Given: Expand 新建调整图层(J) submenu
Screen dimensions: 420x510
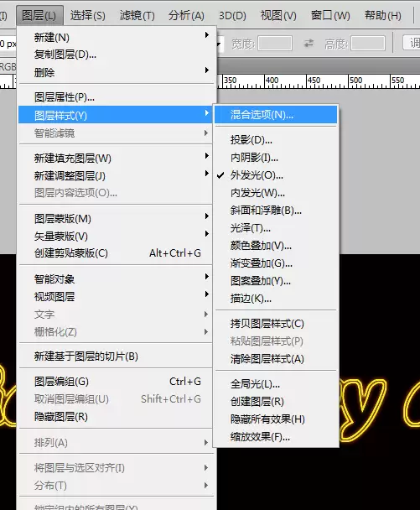Looking at the screenshot, I should [116, 175].
